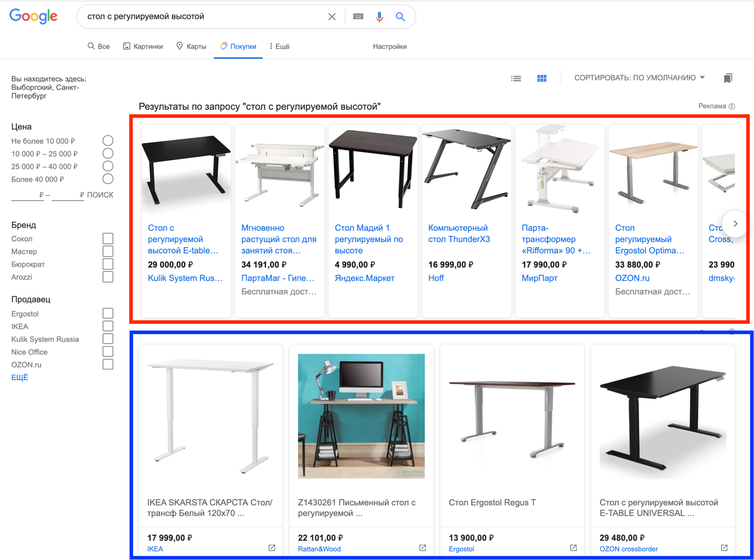Open Rattan&Wood external link icon
Viewport: 754px width, 560px height.
[x=422, y=548]
